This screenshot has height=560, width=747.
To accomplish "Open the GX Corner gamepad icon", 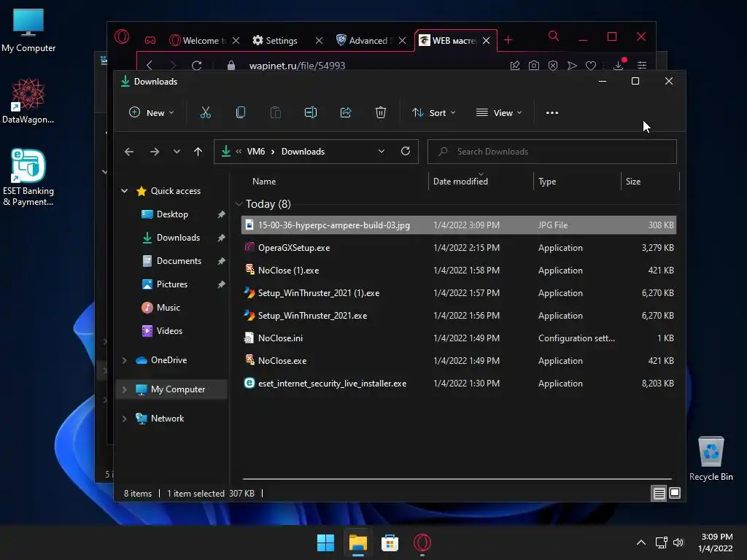I will click(150, 41).
